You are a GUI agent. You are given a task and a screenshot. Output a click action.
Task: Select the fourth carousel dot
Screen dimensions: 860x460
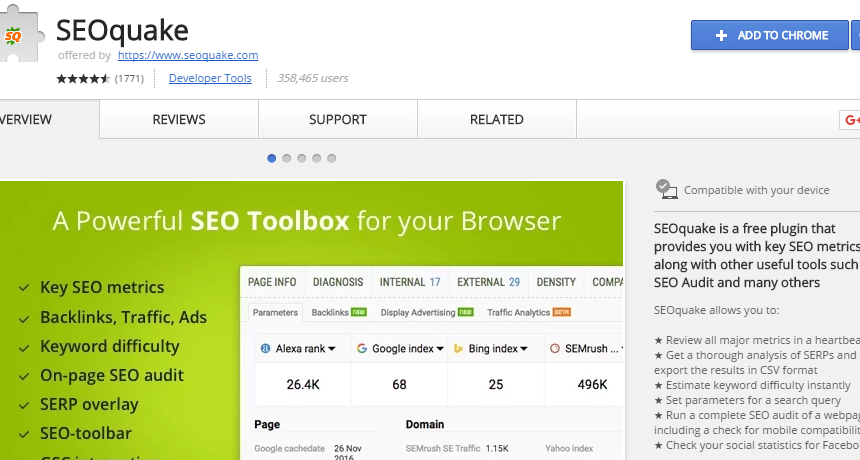click(x=316, y=158)
